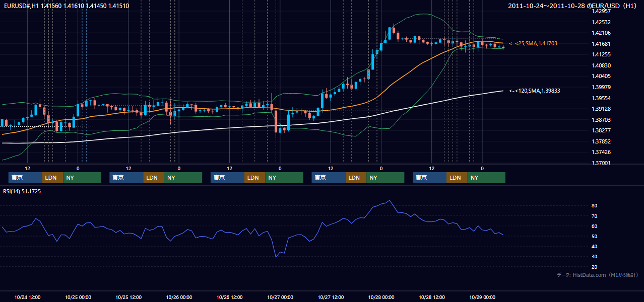
Task: Select the 10/27 12:00 time axis label
Action: [331, 297]
